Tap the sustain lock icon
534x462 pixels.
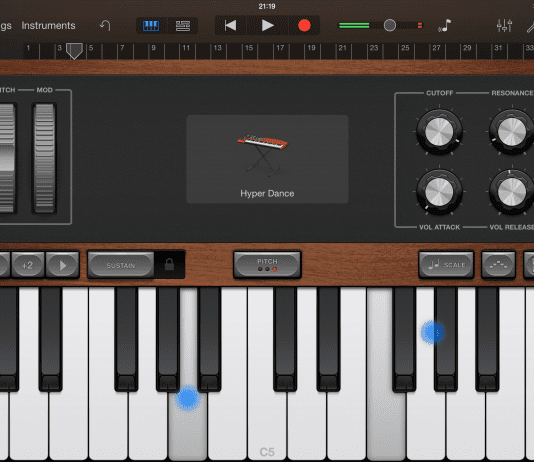pos(169,264)
